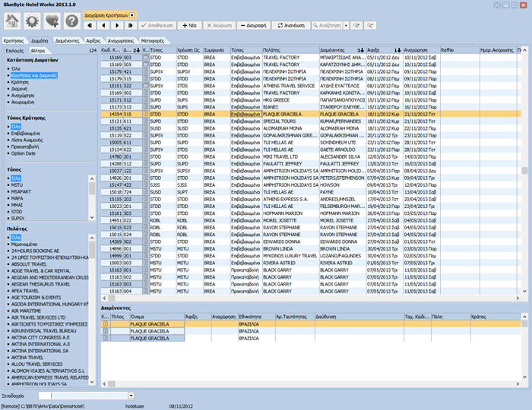This screenshot has width=532, height=410.
Task: Sort by the Πελάτης column header
Action: pos(290,50)
